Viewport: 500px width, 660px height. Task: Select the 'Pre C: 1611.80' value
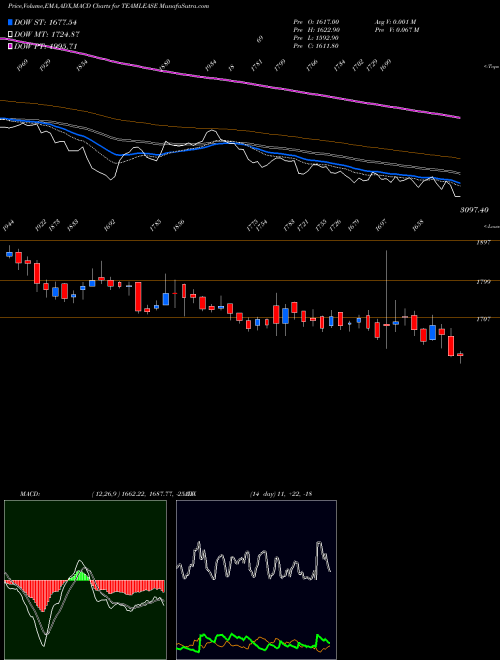point(316,46)
